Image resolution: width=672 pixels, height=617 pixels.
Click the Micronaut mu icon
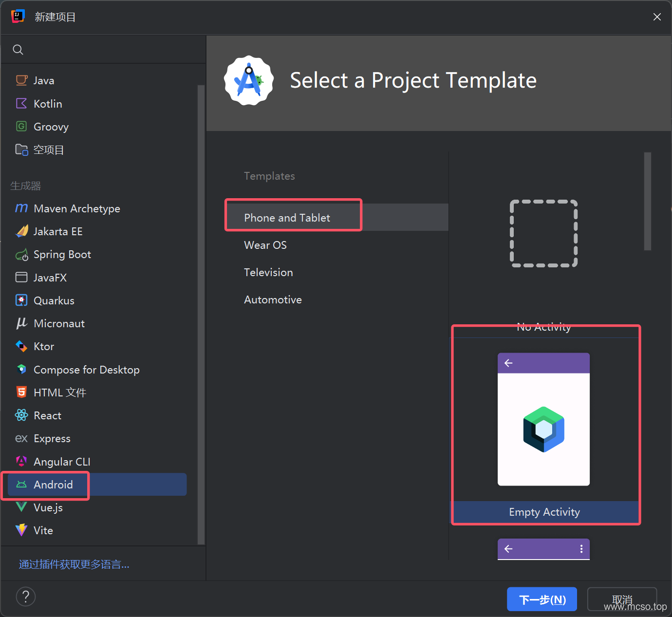pos(21,323)
